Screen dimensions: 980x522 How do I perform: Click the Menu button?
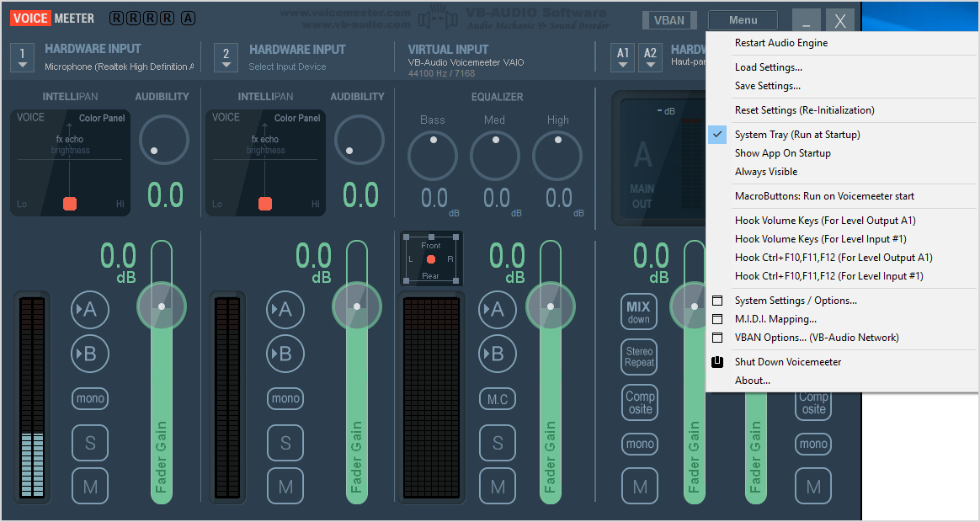point(743,20)
